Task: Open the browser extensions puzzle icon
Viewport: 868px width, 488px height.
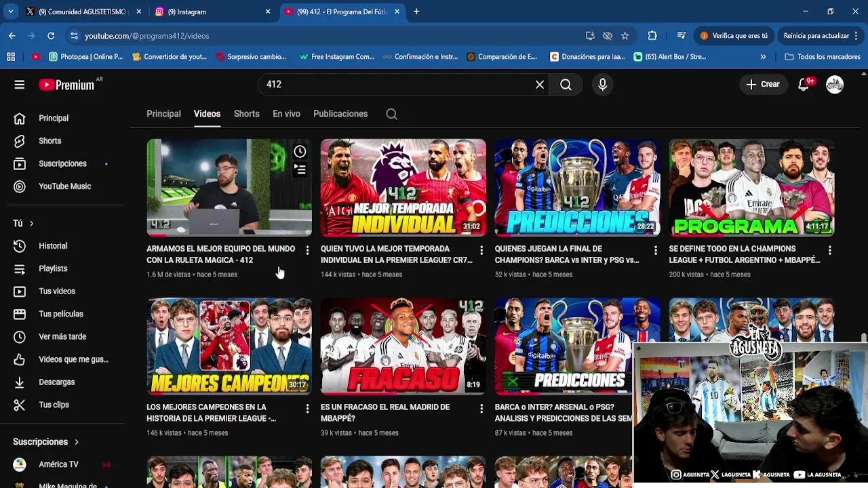Action: pos(652,35)
